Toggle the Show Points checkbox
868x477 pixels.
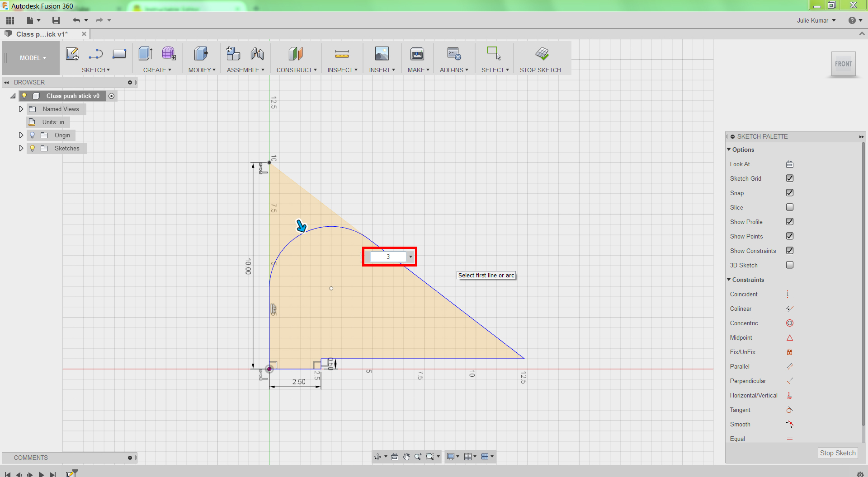[x=790, y=236]
